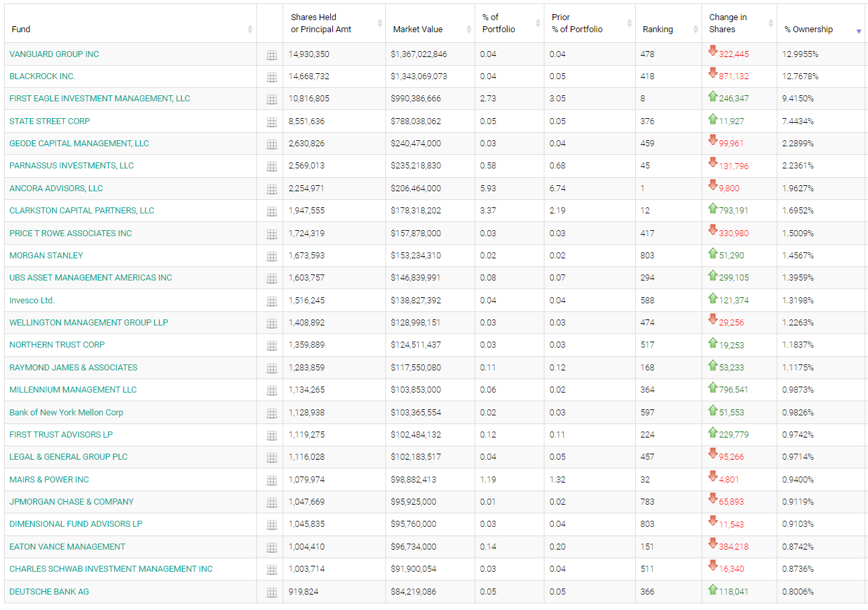Viewport: 868px width, 610px height.
Task: Open grid icon for BlackRock Inc. row
Action: click(272, 77)
